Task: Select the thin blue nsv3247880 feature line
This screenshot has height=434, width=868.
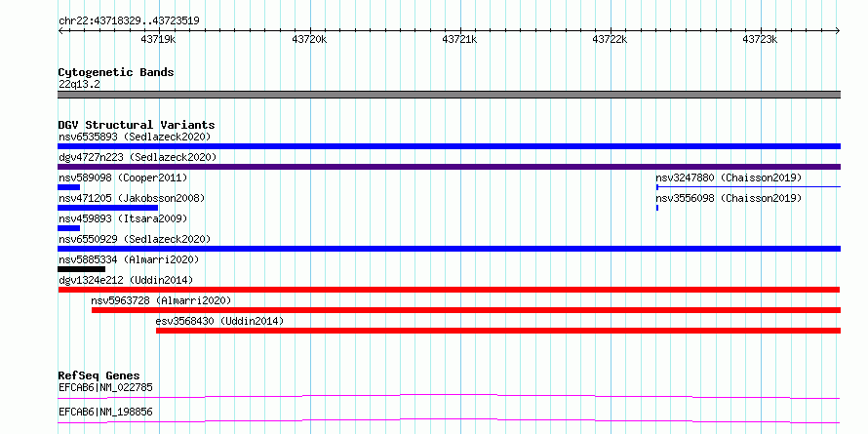Action: click(x=748, y=187)
